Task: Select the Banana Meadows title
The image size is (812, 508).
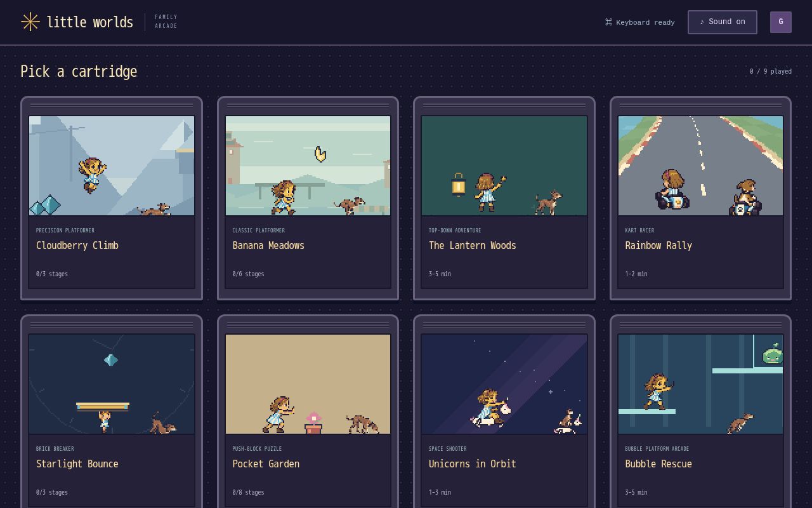Action: pos(268,246)
